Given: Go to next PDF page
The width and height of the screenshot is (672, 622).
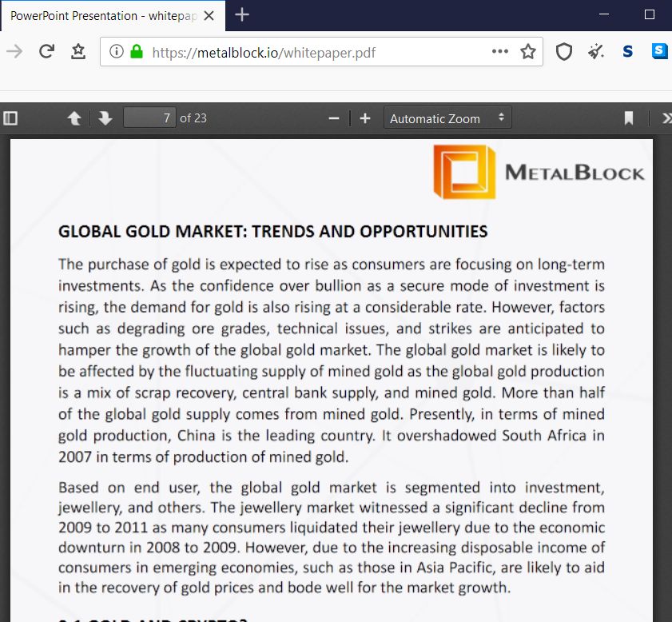Looking at the screenshot, I should coord(105,118).
